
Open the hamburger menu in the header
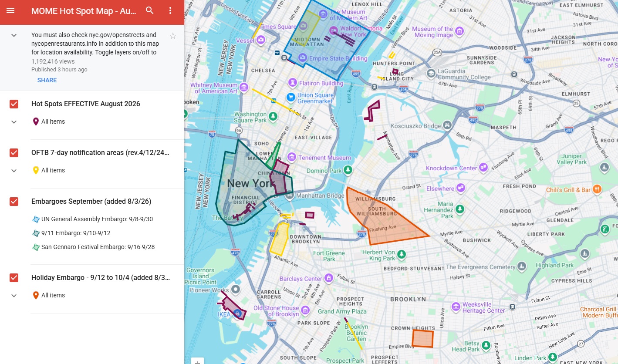[10, 10]
